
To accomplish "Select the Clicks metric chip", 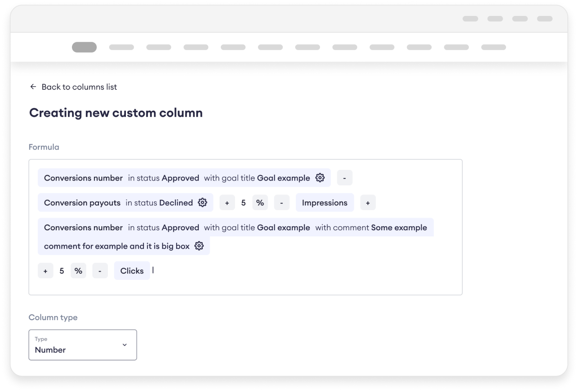I will [132, 271].
